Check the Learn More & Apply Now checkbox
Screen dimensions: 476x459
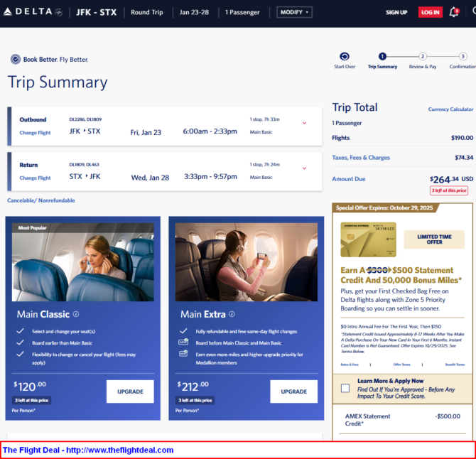coord(345,388)
